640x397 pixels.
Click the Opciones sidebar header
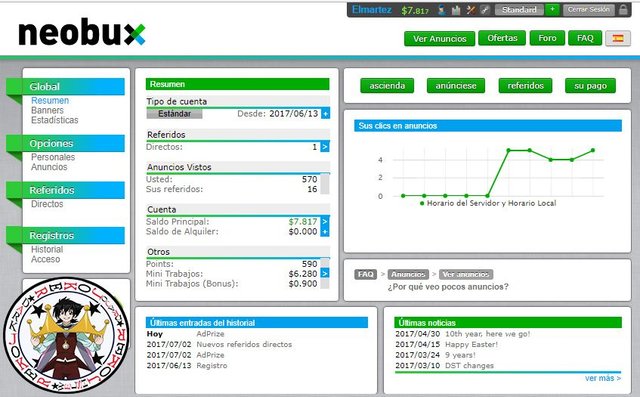pyautogui.click(x=73, y=144)
